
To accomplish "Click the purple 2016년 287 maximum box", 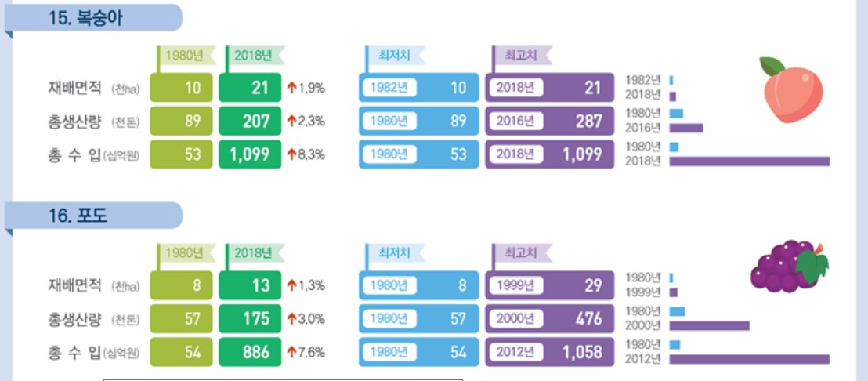I will [550, 122].
